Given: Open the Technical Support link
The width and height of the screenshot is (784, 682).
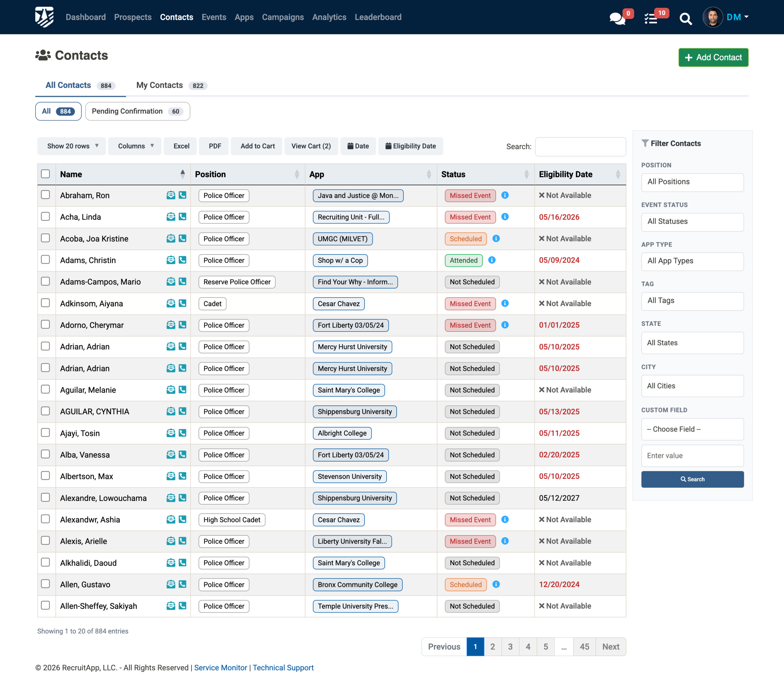Looking at the screenshot, I should (283, 668).
